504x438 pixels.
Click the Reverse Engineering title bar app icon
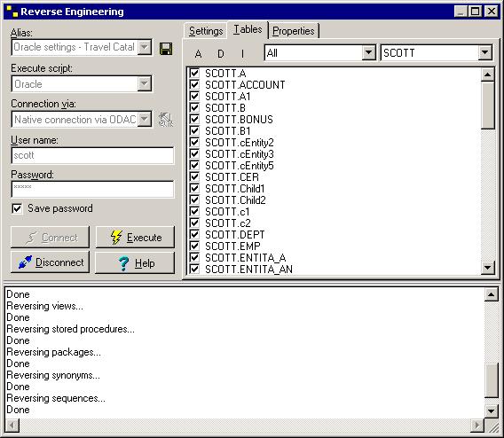12,12
